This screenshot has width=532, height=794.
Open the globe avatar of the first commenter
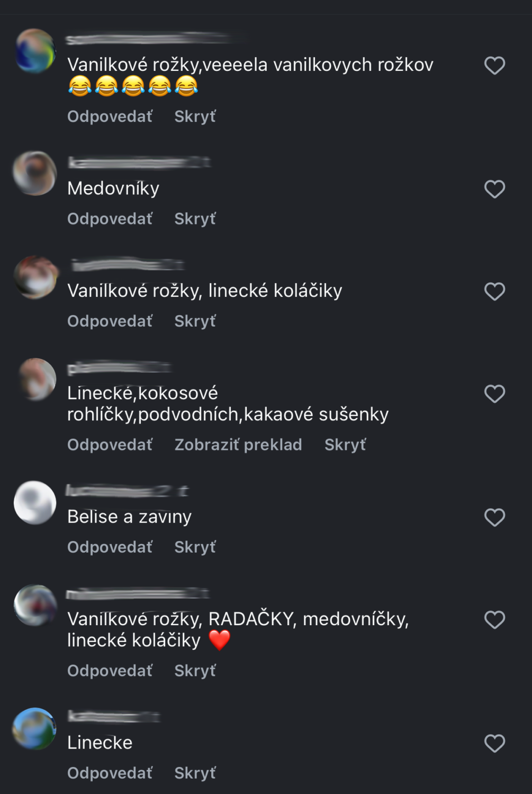click(35, 51)
